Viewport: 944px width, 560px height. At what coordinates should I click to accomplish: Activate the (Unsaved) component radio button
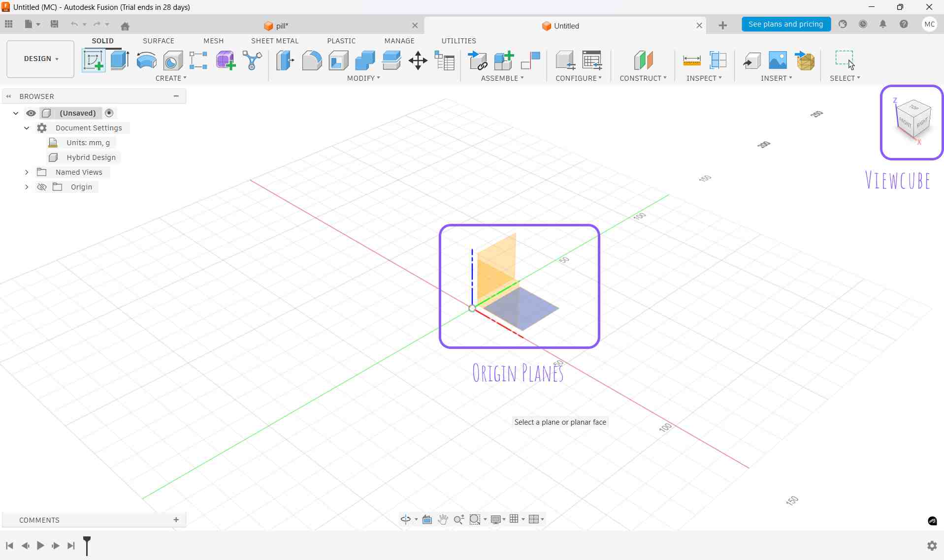pos(109,113)
